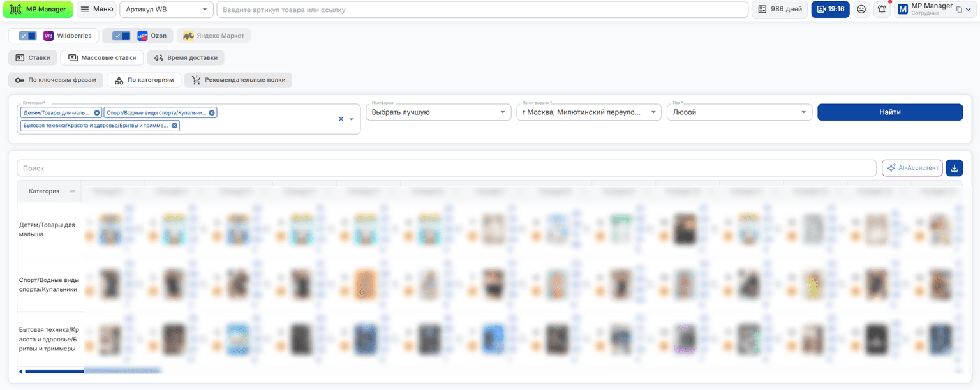Click the smiley face feedback icon

(861, 9)
